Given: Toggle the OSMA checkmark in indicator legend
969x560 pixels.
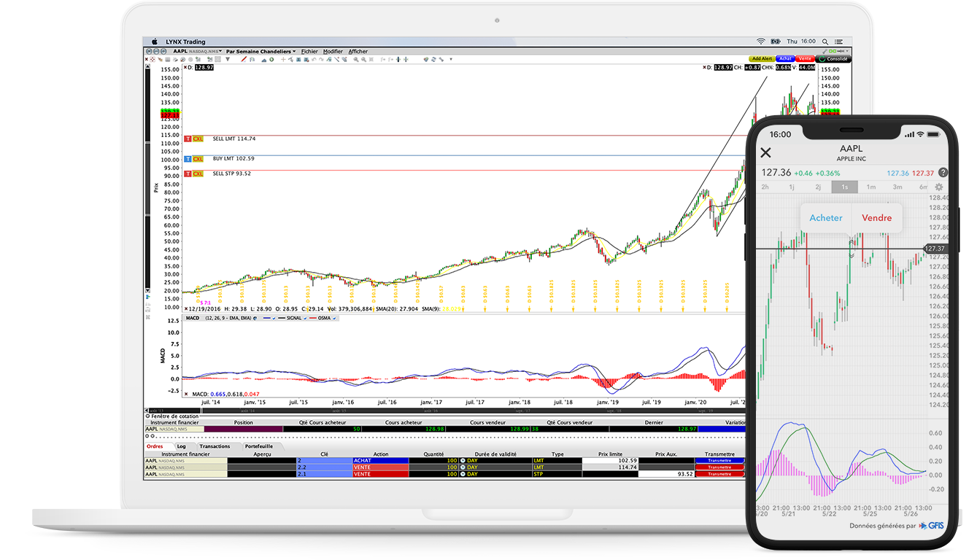Looking at the screenshot, I should [x=334, y=319].
